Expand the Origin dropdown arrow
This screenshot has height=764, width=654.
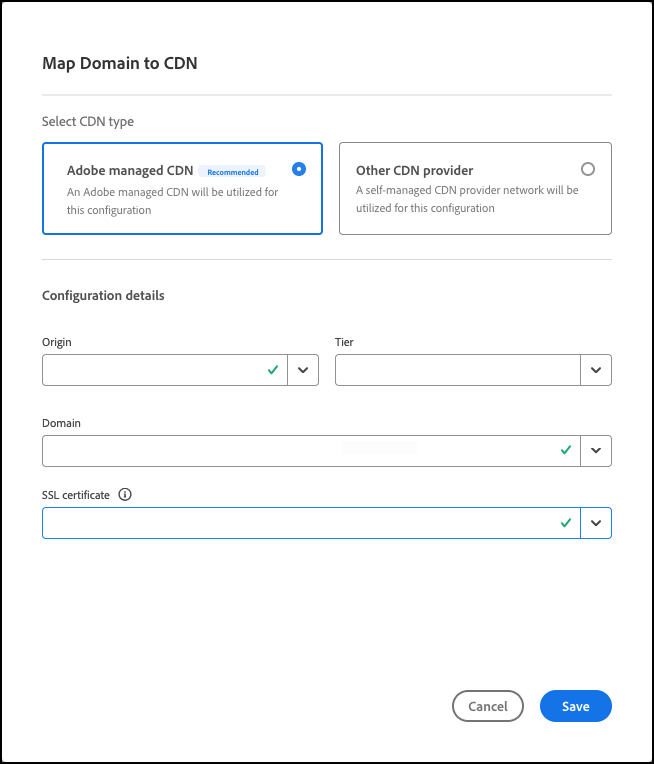coord(303,370)
